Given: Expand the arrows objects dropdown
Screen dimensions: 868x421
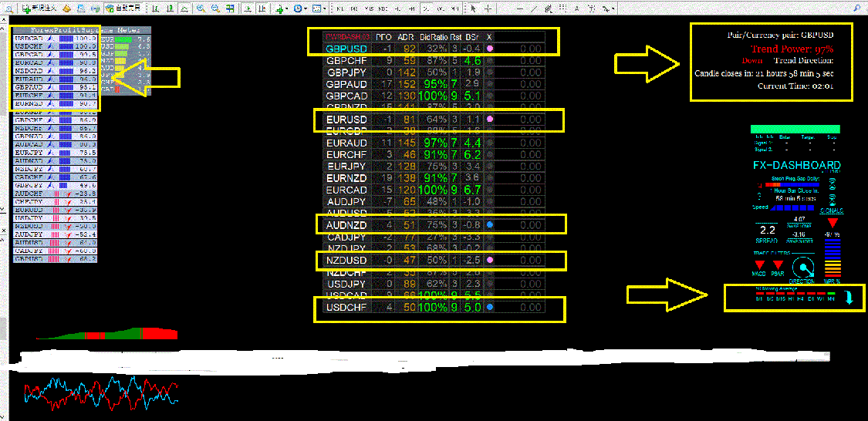Looking at the screenshot, I should [x=613, y=8].
